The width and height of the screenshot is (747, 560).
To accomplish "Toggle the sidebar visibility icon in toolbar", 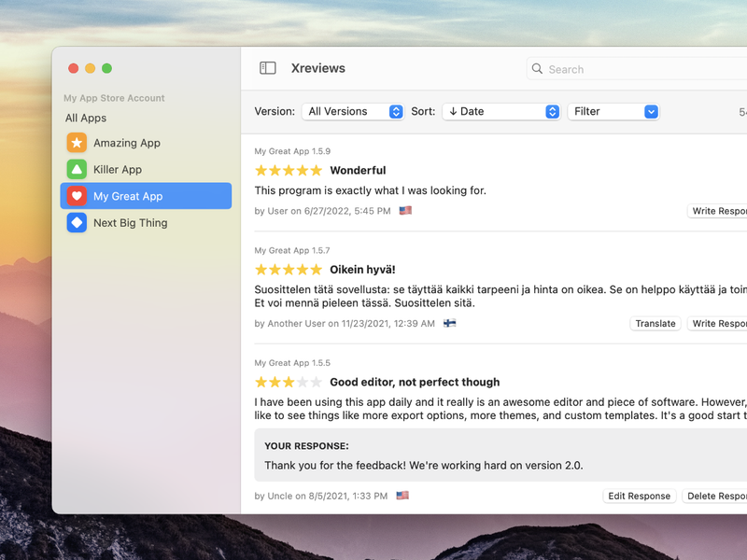I will (x=266, y=68).
